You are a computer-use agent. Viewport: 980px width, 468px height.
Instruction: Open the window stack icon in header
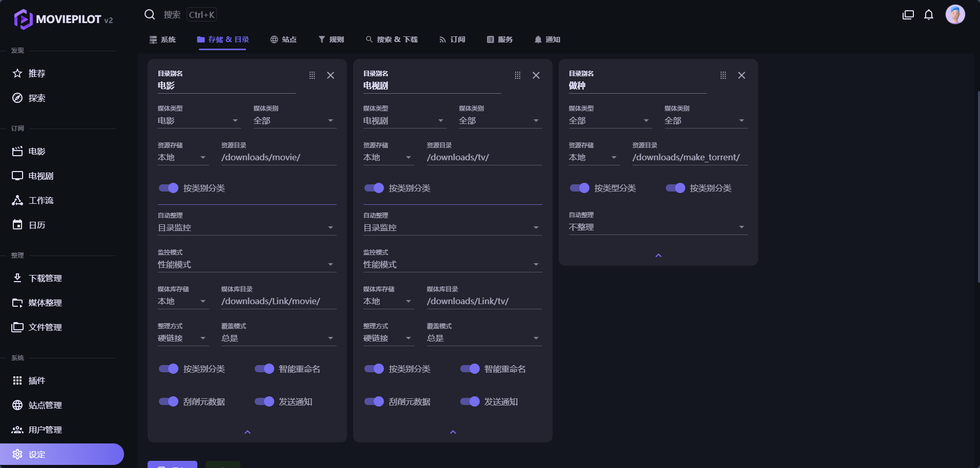click(908, 15)
